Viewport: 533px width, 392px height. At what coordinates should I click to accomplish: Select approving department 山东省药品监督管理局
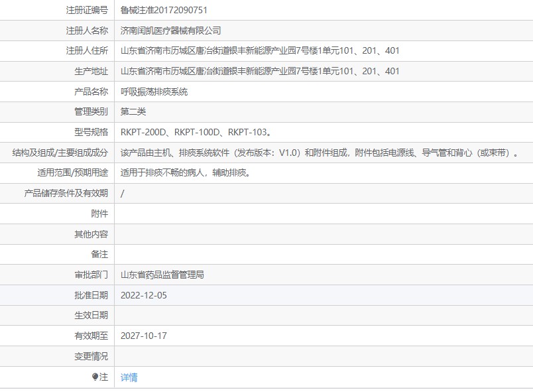(x=162, y=275)
